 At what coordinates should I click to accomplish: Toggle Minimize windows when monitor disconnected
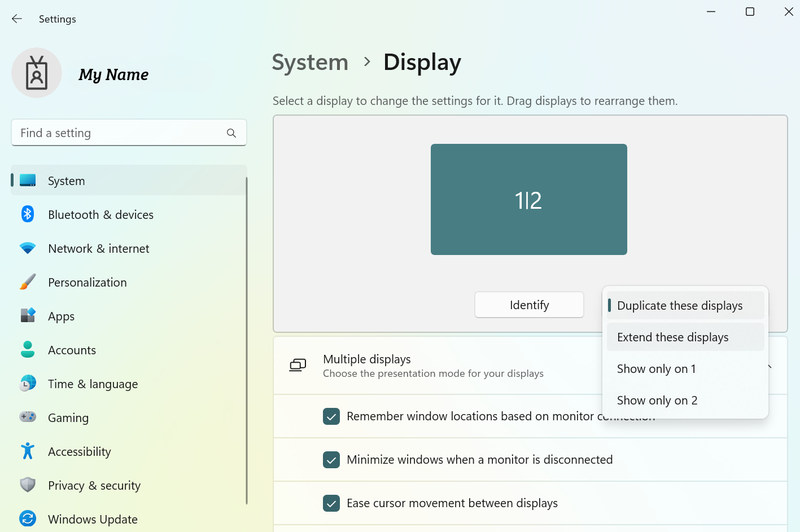pos(331,460)
